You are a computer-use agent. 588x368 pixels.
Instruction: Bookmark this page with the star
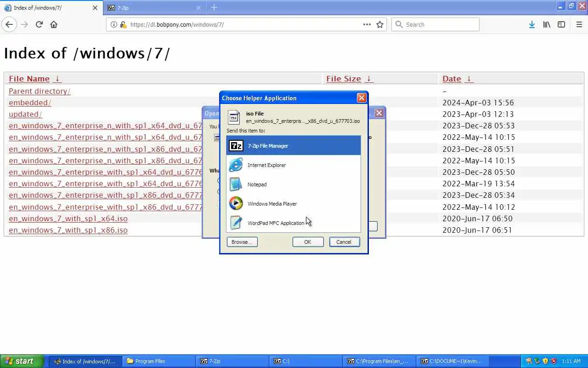click(380, 24)
